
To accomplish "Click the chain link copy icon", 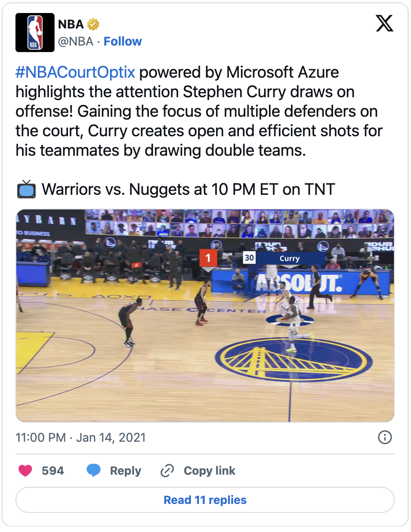I will point(167,471).
